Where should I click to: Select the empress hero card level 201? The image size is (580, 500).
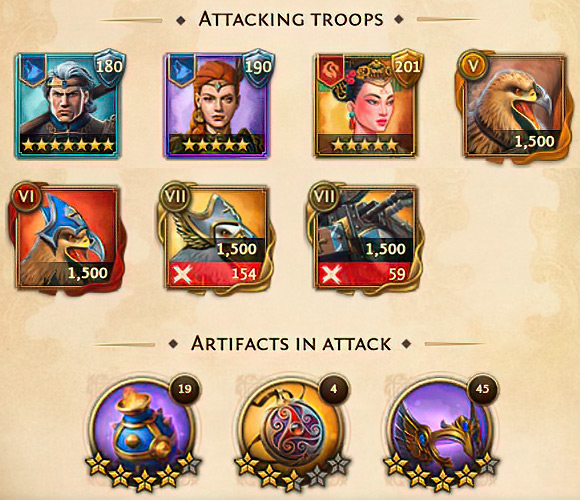point(366,105)
